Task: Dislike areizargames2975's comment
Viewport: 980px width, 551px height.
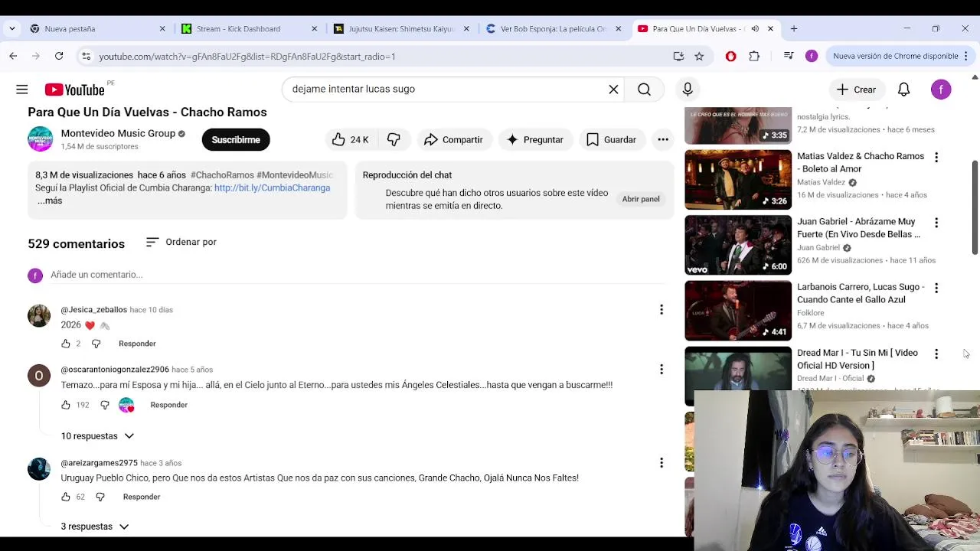Action: [x=100, y=497]
